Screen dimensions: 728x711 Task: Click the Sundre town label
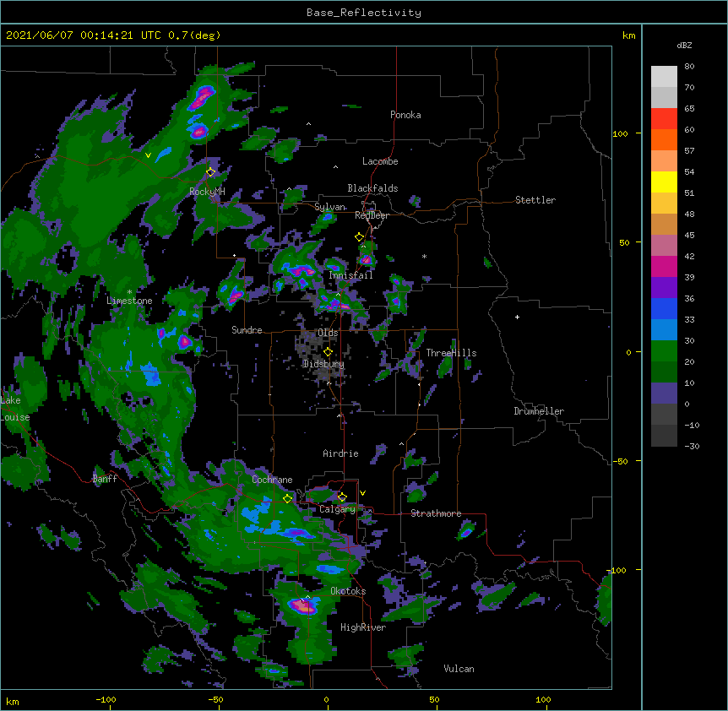coord(247,330)
